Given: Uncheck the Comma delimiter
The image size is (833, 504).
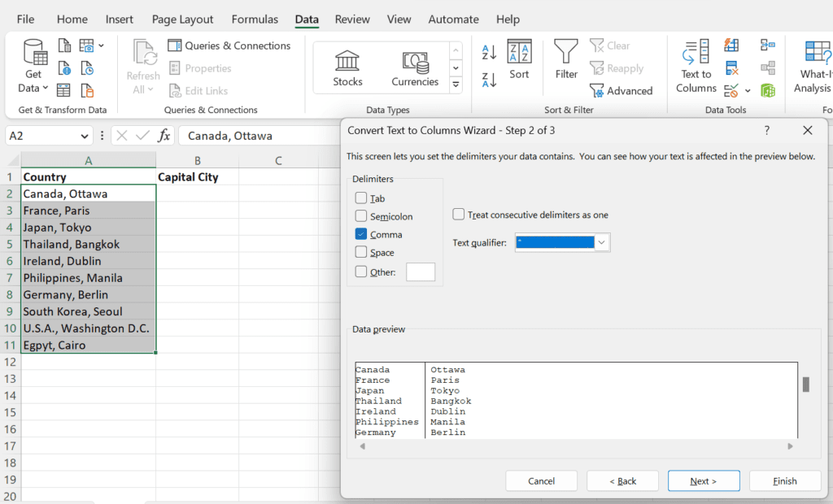Looking at the screenshot, I should pos(361,234).
